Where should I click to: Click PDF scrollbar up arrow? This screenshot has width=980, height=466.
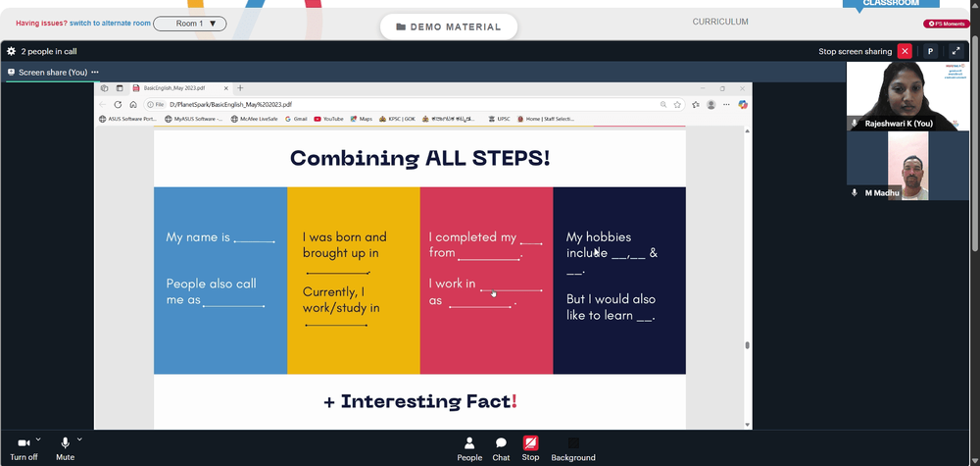click(747, 130)
